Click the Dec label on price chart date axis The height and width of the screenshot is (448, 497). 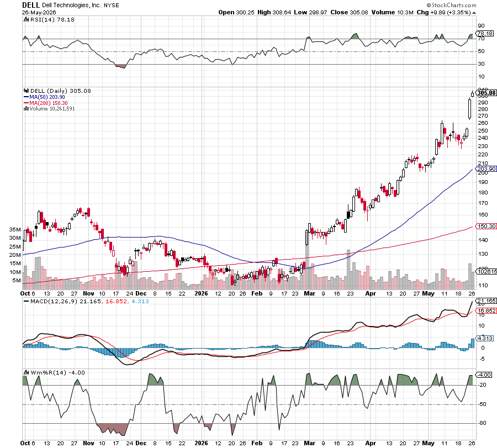click(141, 293)
